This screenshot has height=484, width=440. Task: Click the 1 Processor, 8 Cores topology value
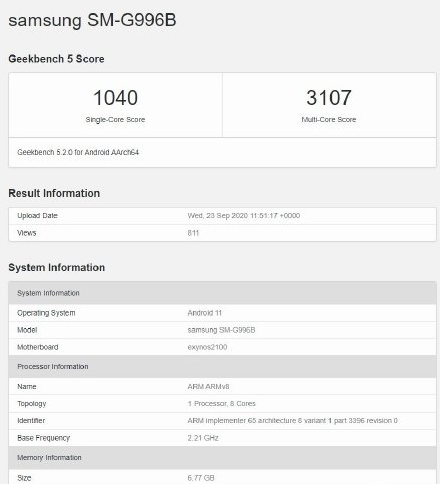tap(222, 404)
